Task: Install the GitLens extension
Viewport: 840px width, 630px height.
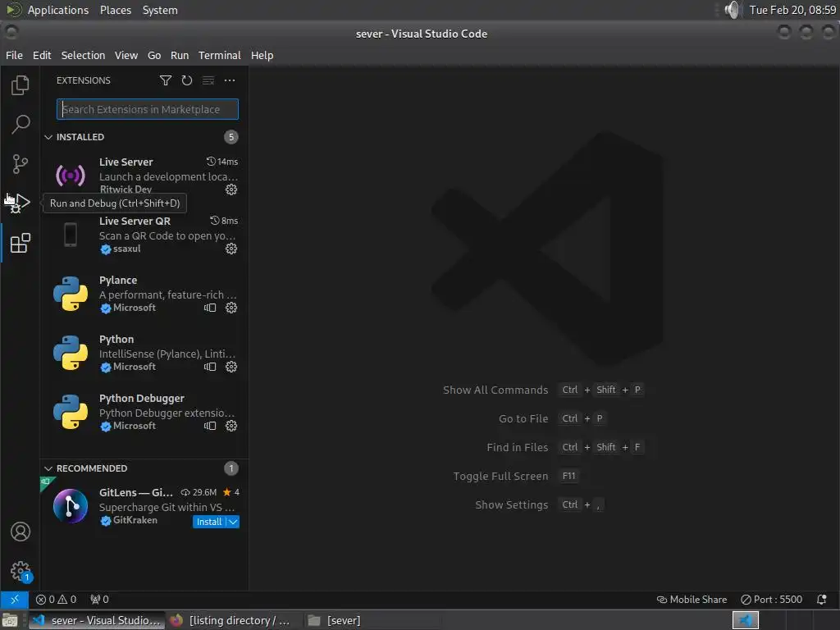Action: (x=209, y=522)
